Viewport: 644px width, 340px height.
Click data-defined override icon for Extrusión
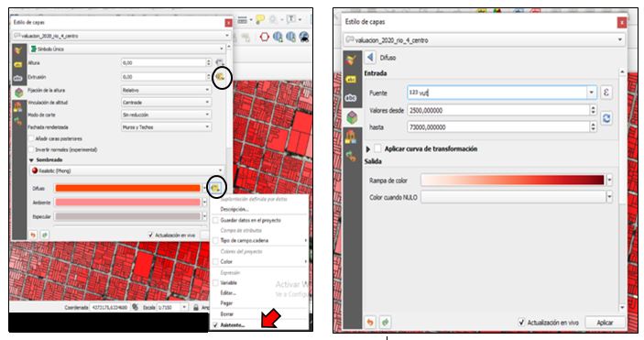point(221,76)
